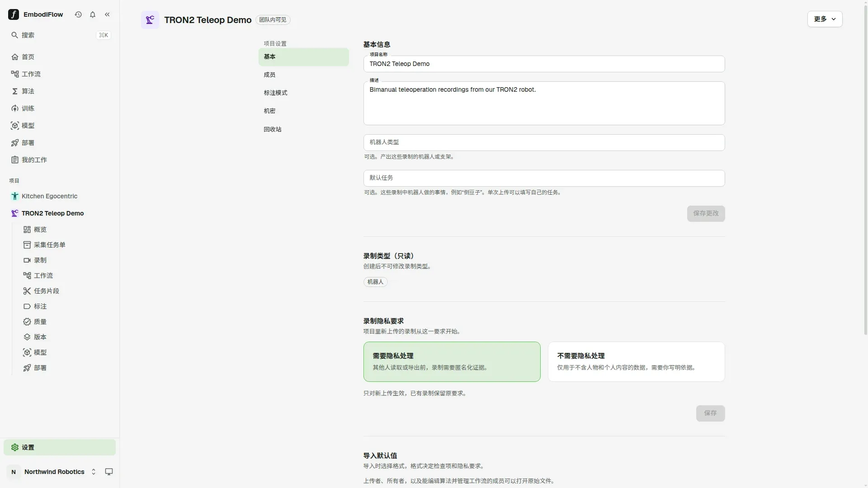868x488 pixels.
Task: Open Kitchen Egocentric project
Action: (60, 196)
